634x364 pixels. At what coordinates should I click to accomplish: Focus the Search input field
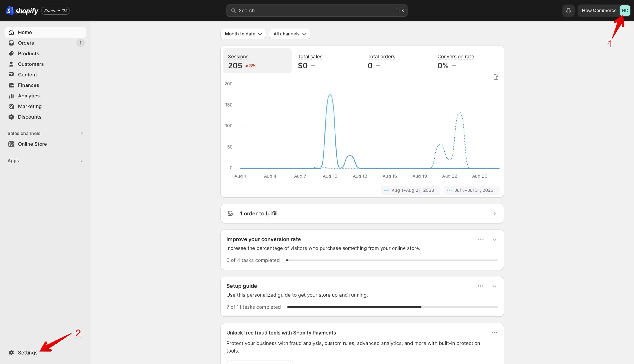317,11
